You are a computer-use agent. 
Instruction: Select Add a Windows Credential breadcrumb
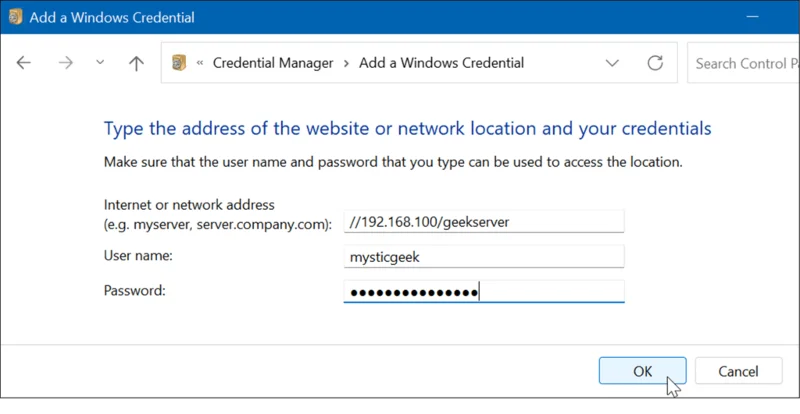click(441, 63)
